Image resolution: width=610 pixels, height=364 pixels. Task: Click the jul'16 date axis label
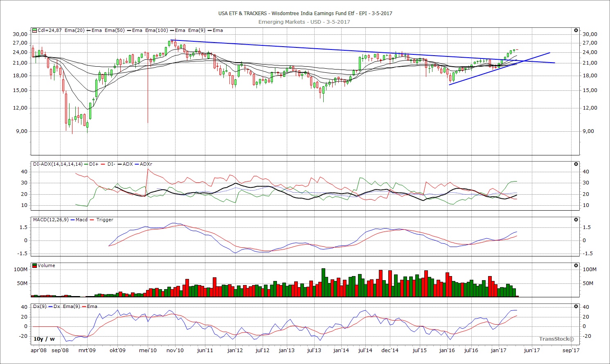(x=471, y=351)
